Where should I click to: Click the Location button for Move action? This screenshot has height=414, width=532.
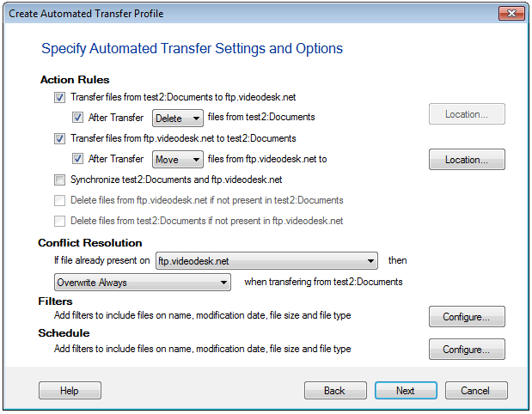coord(467,160)
